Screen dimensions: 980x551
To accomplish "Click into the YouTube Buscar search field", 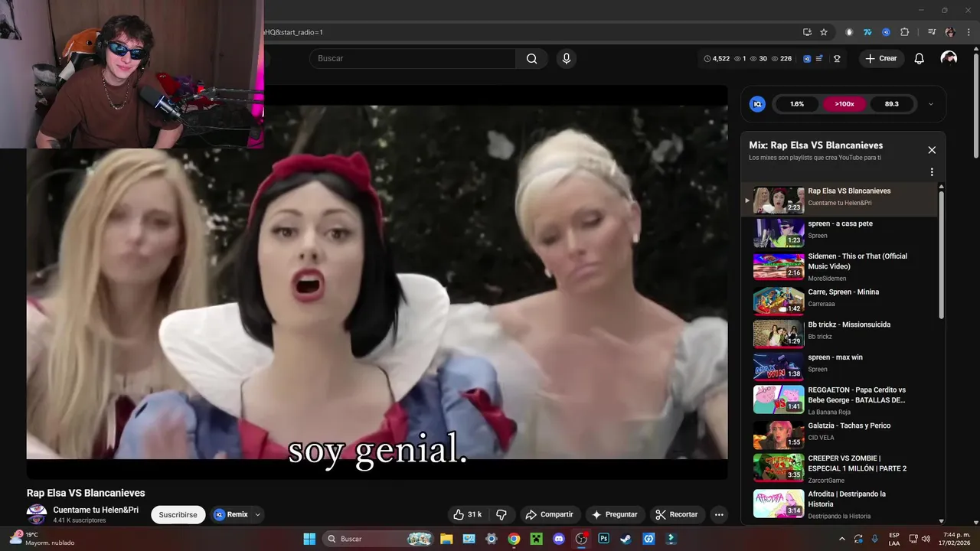I will (412, 59).
